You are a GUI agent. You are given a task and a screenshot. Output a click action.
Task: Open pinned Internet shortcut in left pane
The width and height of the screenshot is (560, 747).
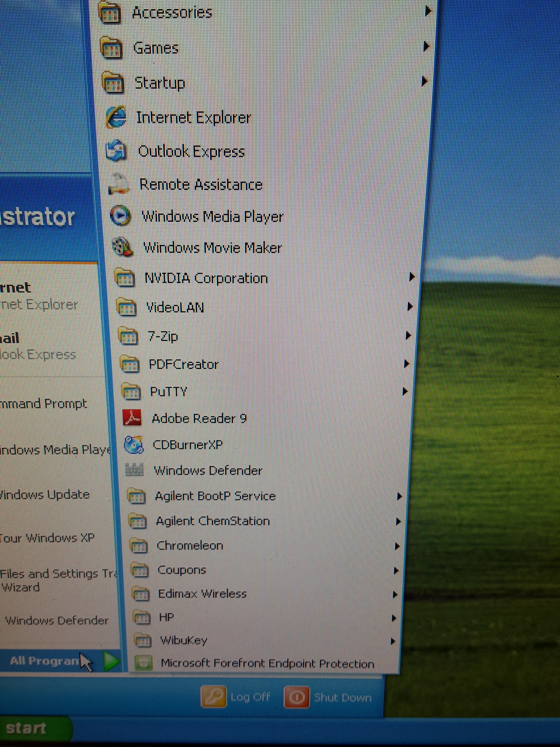point(39,296)
